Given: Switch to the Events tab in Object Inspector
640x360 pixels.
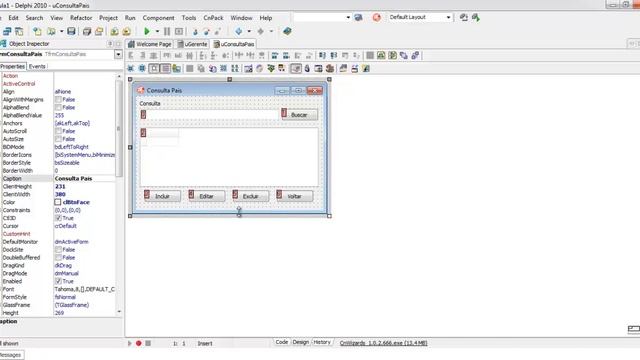Looking at the screenshot, I should pyautogui.click(x=37, y=66).
